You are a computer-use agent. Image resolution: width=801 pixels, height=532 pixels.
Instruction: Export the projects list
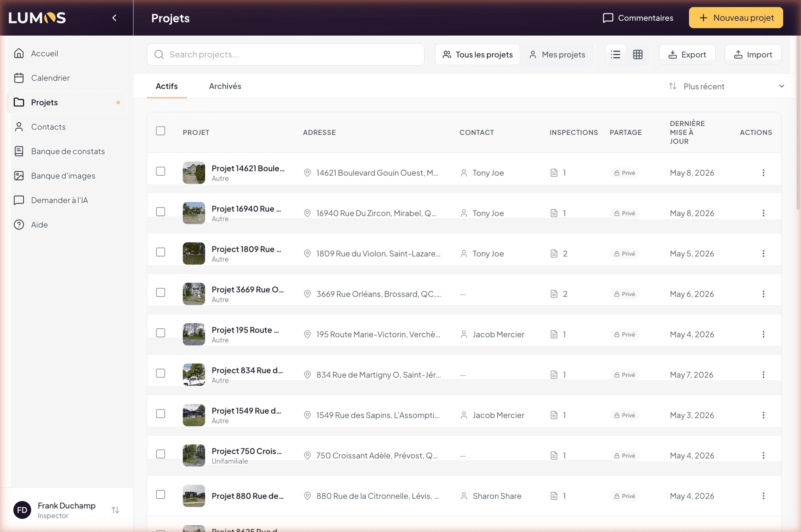click(x=687, y=54)
